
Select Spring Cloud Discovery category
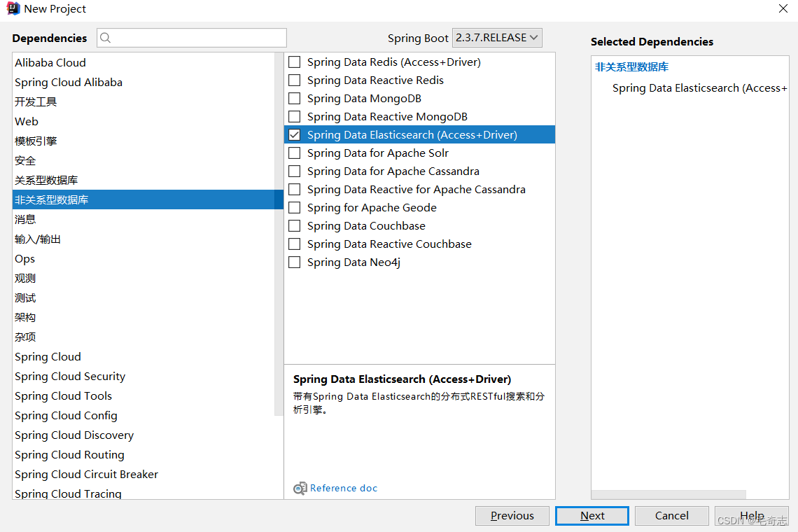pyautogui.click(x=143, y=435)
